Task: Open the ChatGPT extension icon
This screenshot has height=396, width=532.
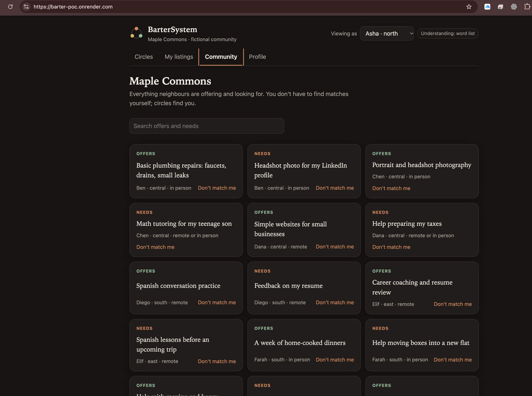Action: pos(514,6)
